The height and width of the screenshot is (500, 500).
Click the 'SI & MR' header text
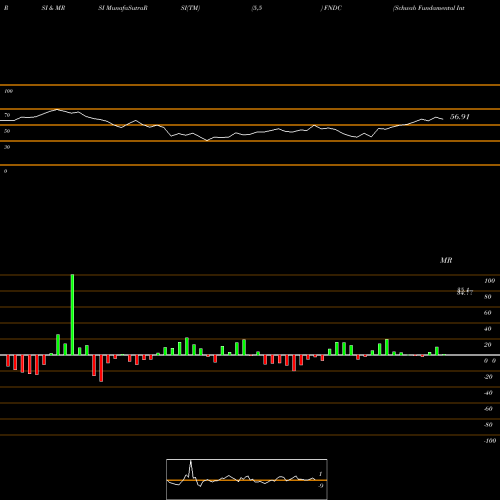tap(53, 8)
